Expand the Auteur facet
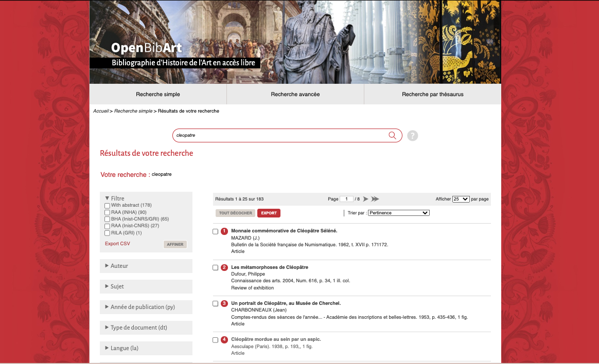Image resolution: width=599 pixels, height=364 pixels. click(119, 266)
